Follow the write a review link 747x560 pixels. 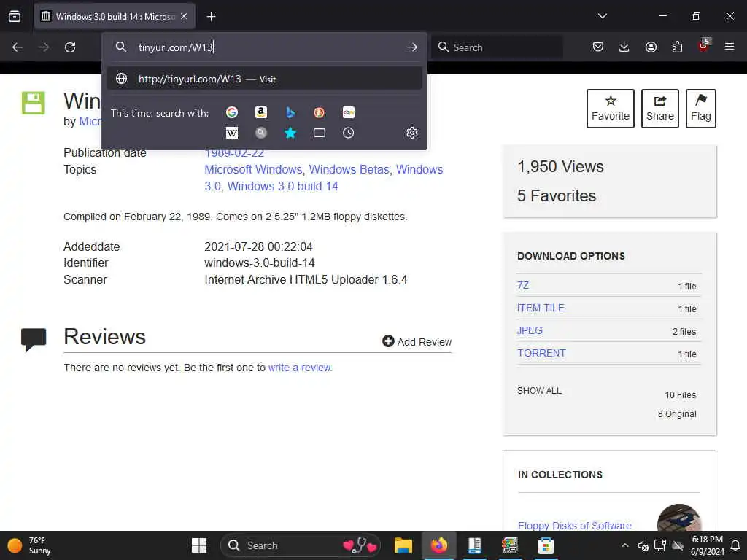tap(300, 367)
